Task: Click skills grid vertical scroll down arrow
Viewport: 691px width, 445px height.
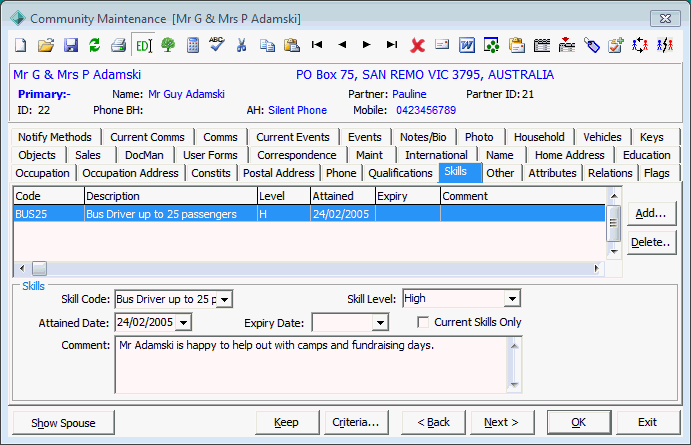Action: click(613, 252)
